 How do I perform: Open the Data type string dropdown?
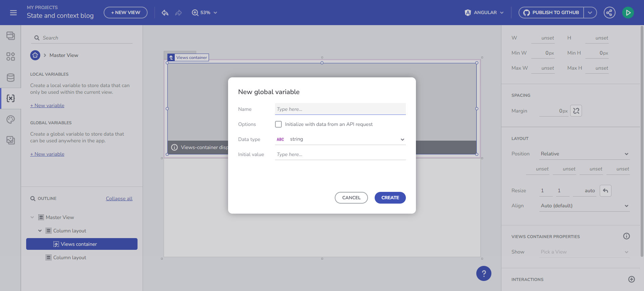click(340, 139)
